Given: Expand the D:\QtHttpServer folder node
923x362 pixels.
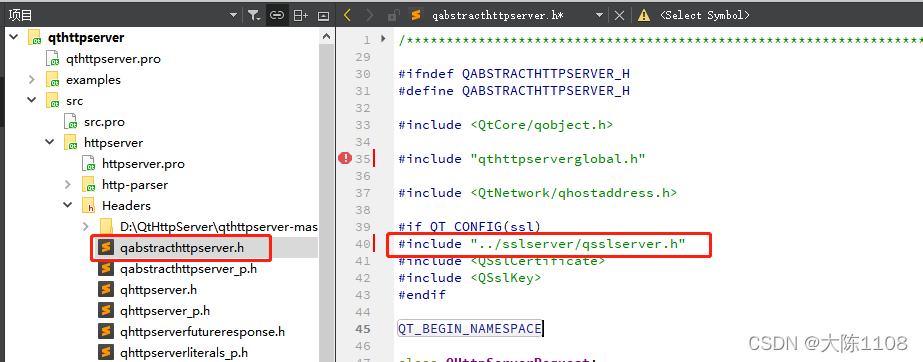Looking at the screenshot, I should (x=87, y=227).
